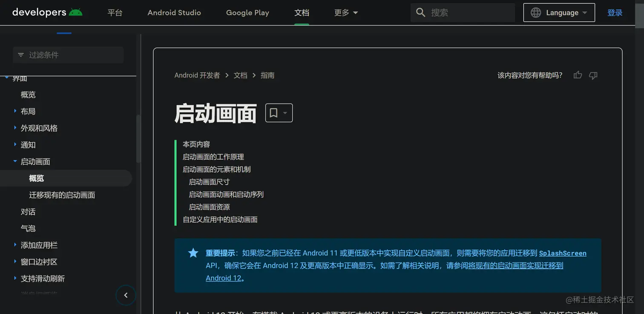
Task: Open the 更多 dropdown menu
Action: click(346, 13)
